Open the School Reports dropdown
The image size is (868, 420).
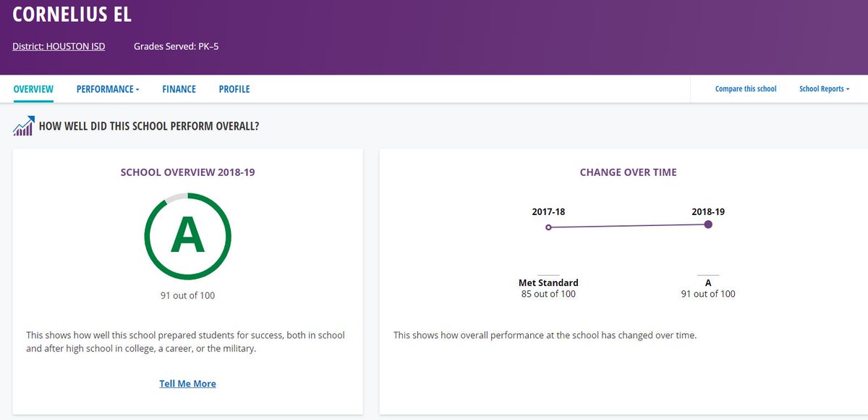click(x=824, y=89)
